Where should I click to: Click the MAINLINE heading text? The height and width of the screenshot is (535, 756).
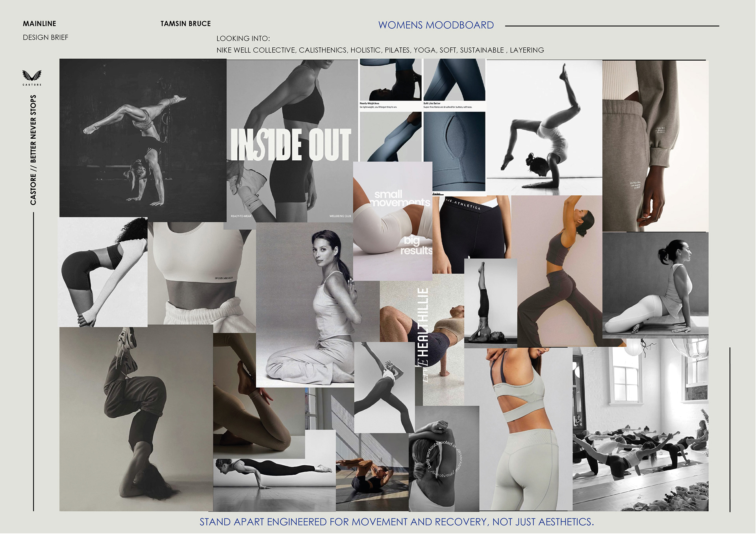click(x=39, y=24)
